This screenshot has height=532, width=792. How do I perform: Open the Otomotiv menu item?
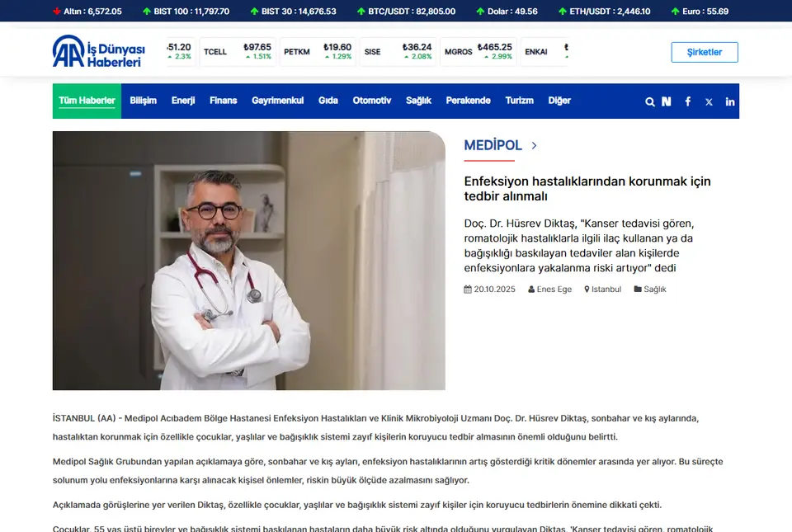coord(372,101)
